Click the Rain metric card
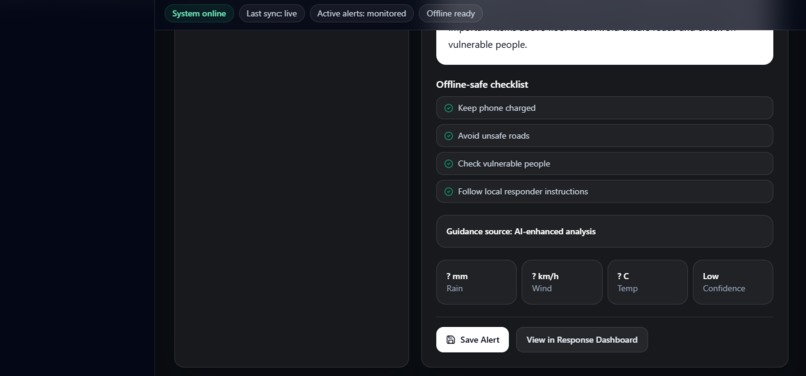 pos(477,282)
